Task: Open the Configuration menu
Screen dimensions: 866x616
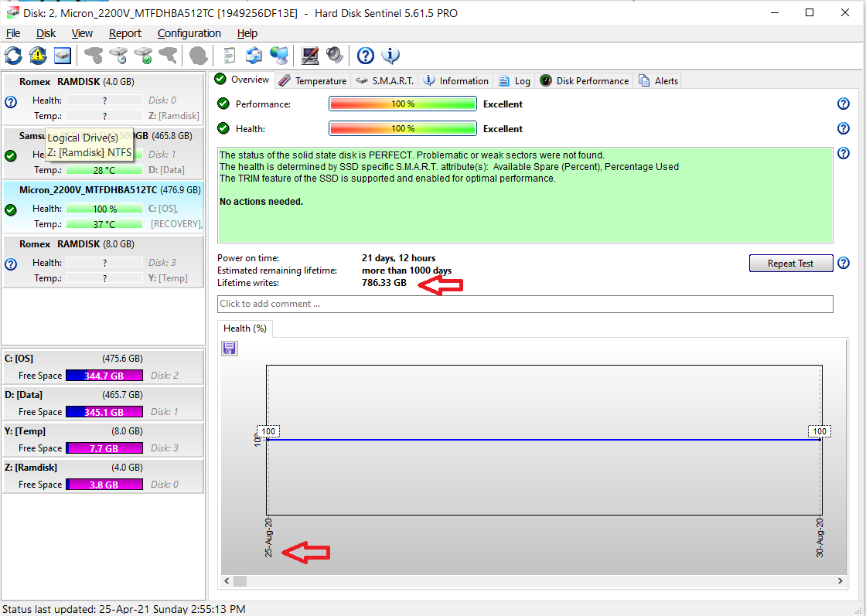Action: [189, 34]
